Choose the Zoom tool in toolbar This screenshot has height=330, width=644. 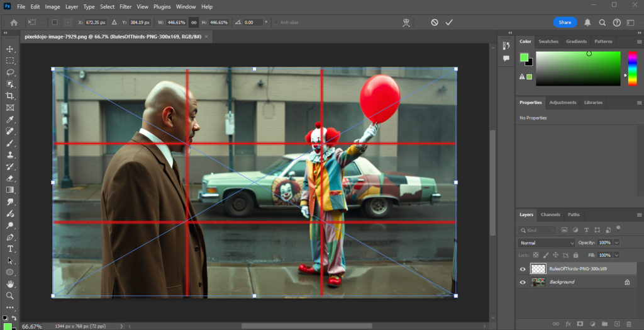[10, 295]
